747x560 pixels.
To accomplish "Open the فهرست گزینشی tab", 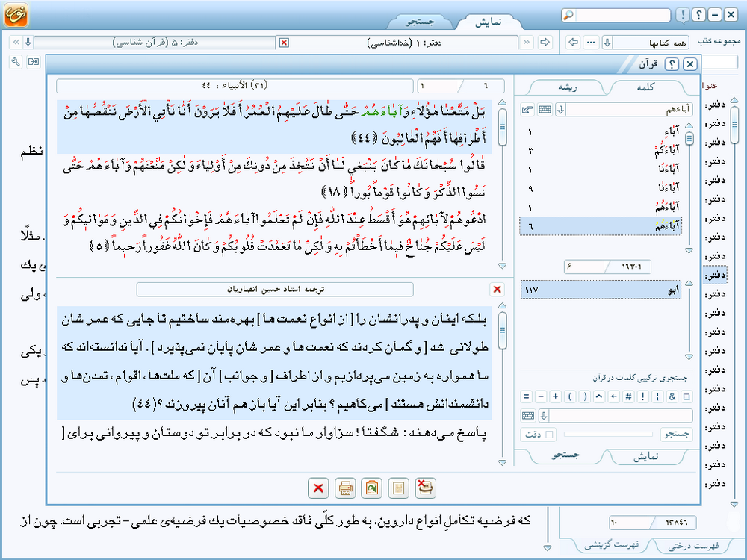I will point(613,545).
